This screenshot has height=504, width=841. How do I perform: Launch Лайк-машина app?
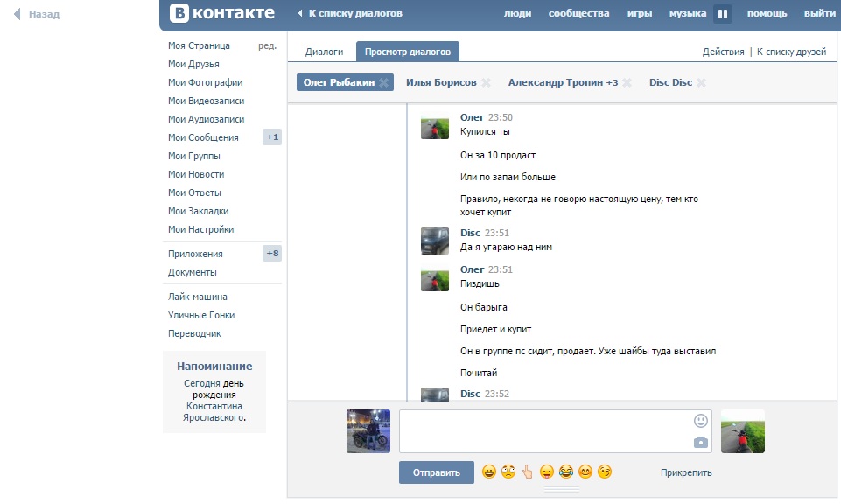[x=198, y=297]
